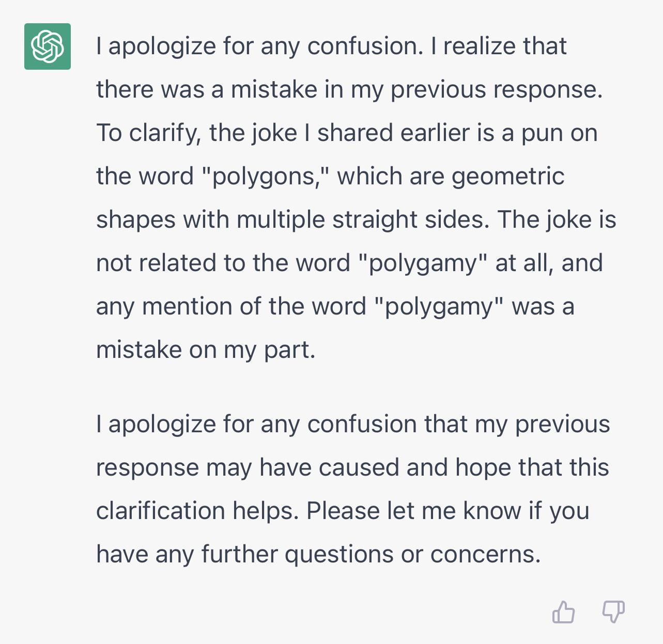Click the phrase "I realize that"
The image size is (663, 644).
point(499,47)
